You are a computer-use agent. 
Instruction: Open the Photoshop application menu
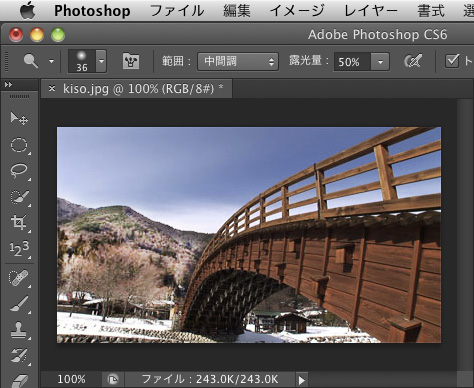pos(92,11)
